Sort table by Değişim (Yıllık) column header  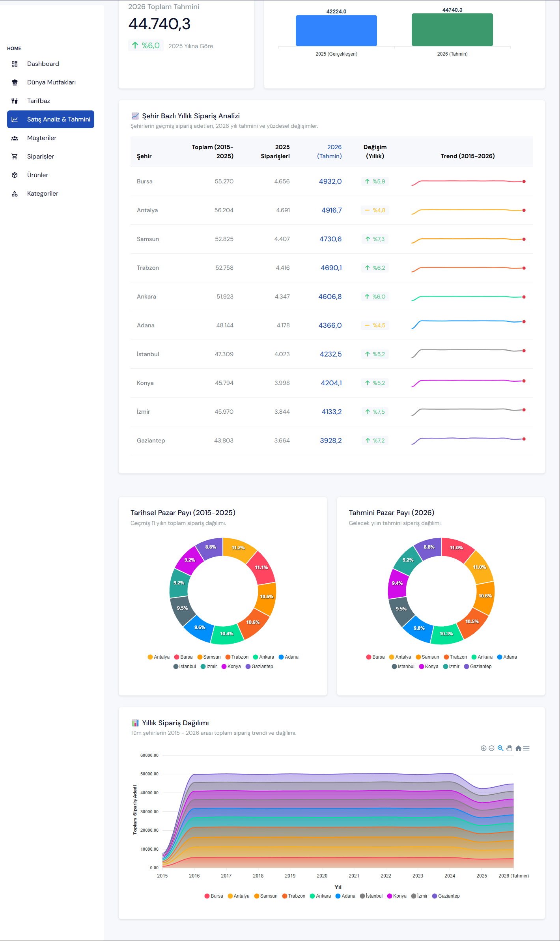pyautogui.click(x=375, y=151)
